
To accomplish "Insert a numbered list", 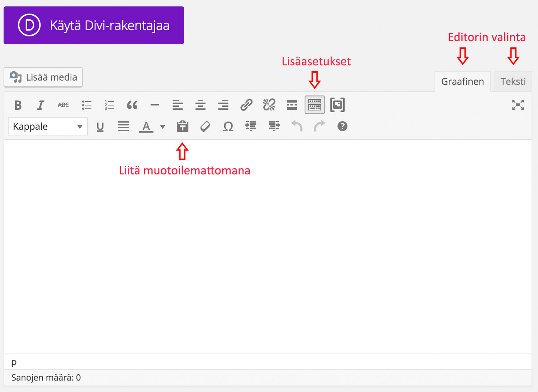I will pos(109,105).
